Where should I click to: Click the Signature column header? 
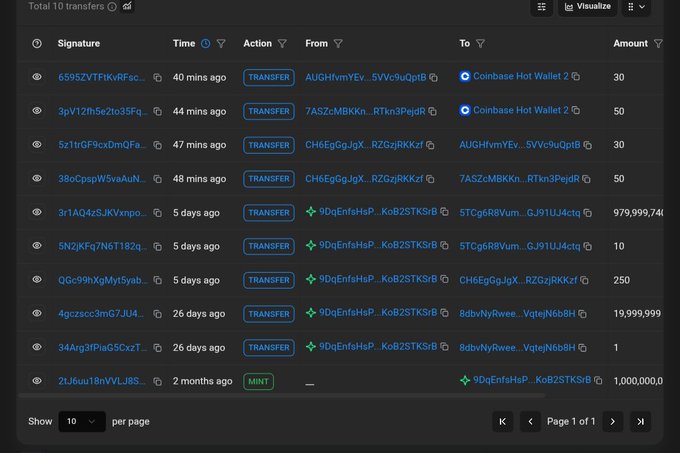pyautogui.click(x=79, y=43)
